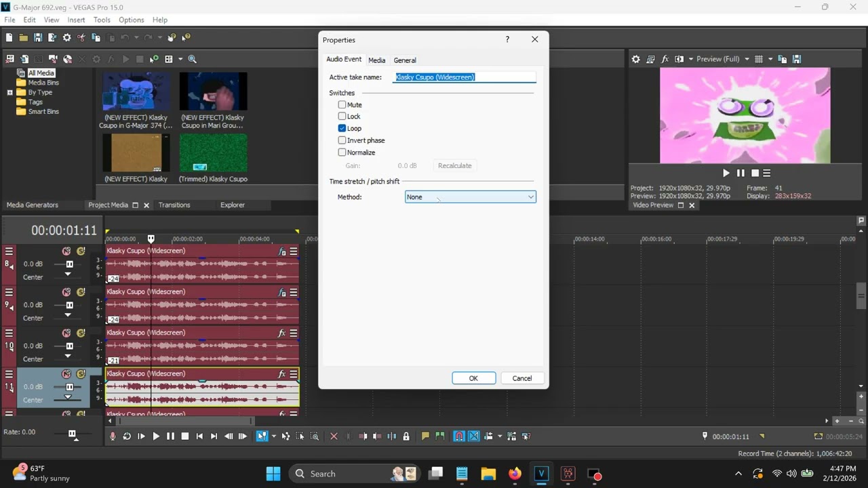Screen dimensions: 868x488
Task: Insert a marker with the yellow marker icon
Action: pyautogui.click(x=425, y=436)
